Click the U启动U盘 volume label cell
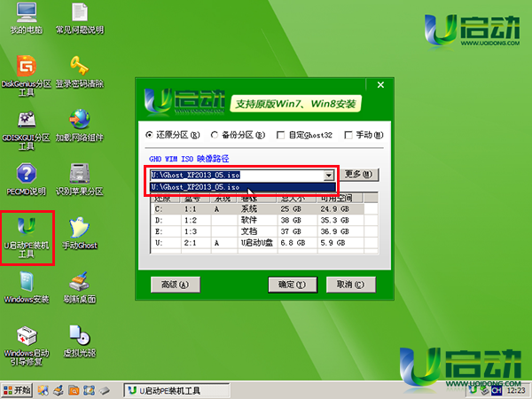Screen dimensions: 532x399 257,243
